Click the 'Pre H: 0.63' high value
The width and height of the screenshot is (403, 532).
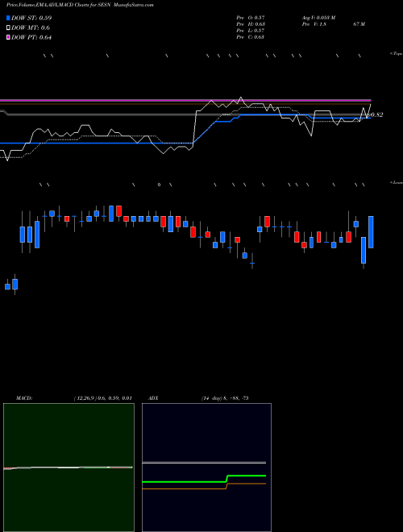(251, 24)
